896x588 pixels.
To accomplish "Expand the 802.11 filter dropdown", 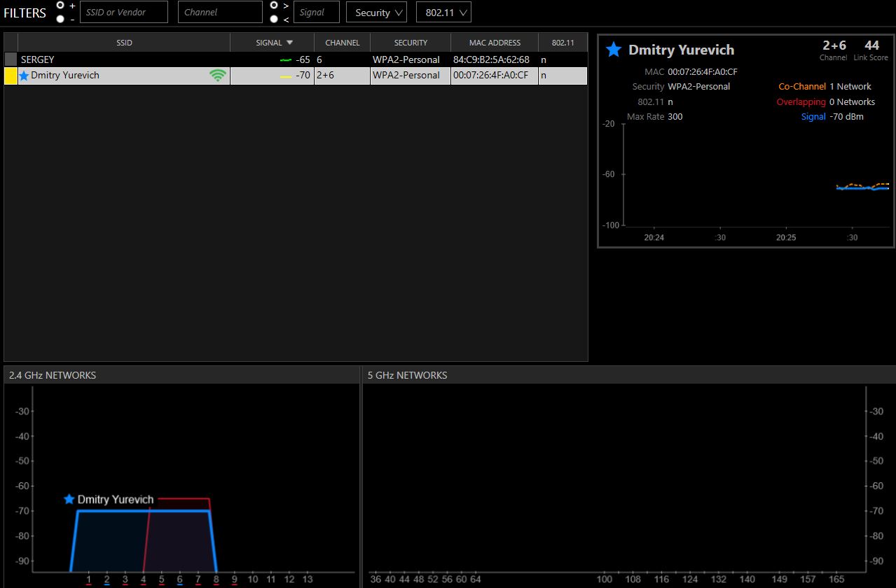I will (443, 13).
